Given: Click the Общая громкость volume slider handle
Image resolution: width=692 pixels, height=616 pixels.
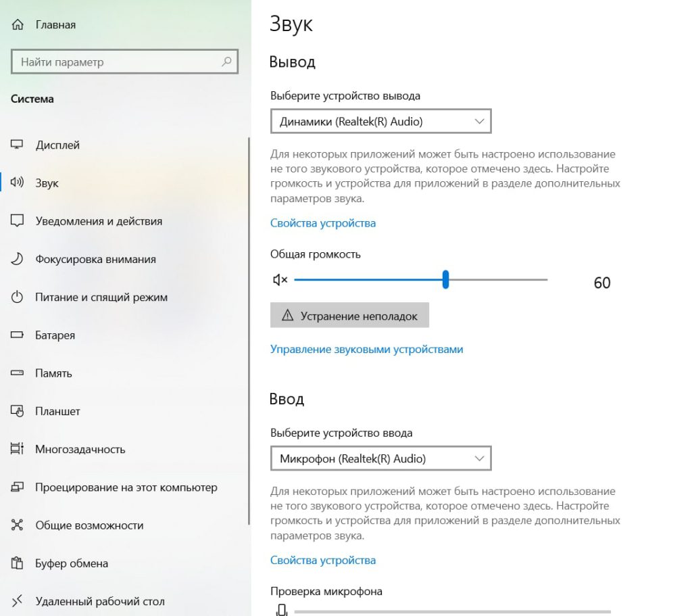Looking at the screenshot, I should coord(446,279).
